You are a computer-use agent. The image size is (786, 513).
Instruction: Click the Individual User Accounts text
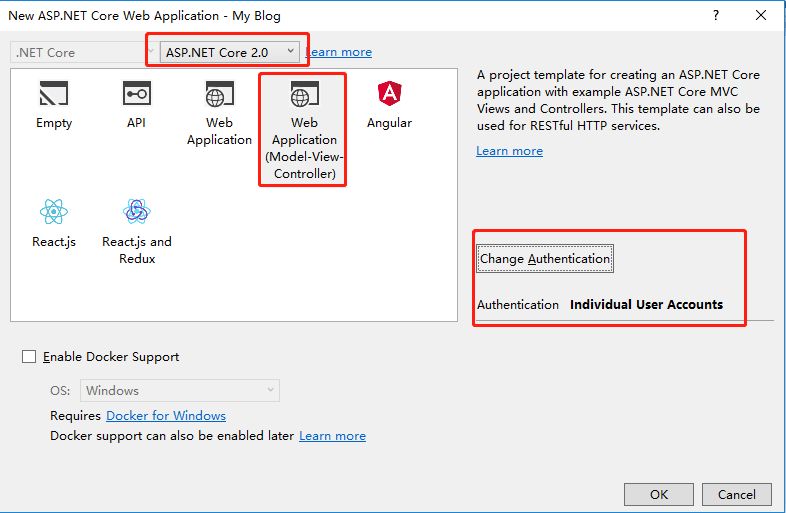pos(646,304)
